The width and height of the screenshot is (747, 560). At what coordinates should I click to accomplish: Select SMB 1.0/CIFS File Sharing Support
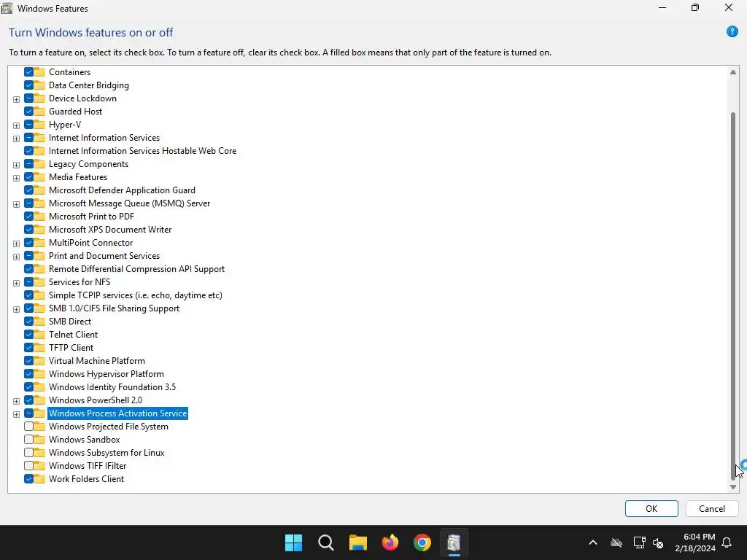(114, 308)
